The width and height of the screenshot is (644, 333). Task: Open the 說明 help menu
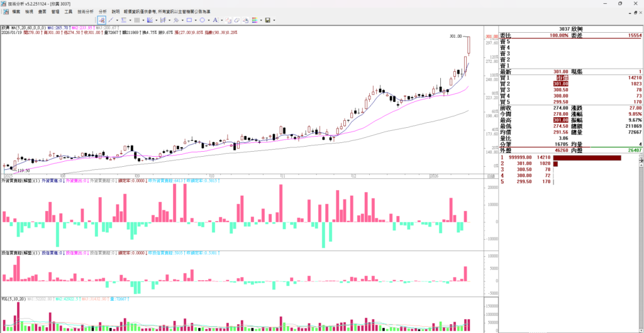tap(116, 11)
